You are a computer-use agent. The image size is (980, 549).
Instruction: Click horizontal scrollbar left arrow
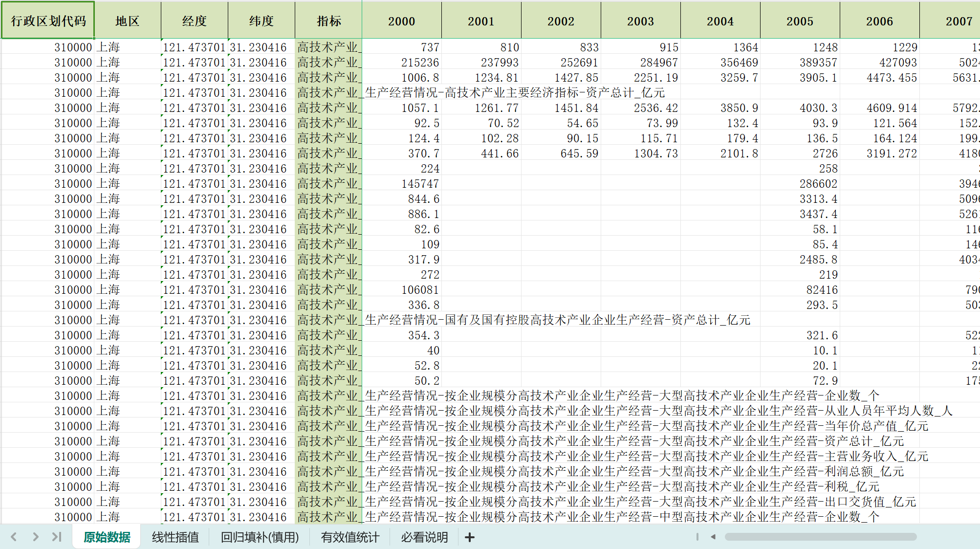[713, 537]
